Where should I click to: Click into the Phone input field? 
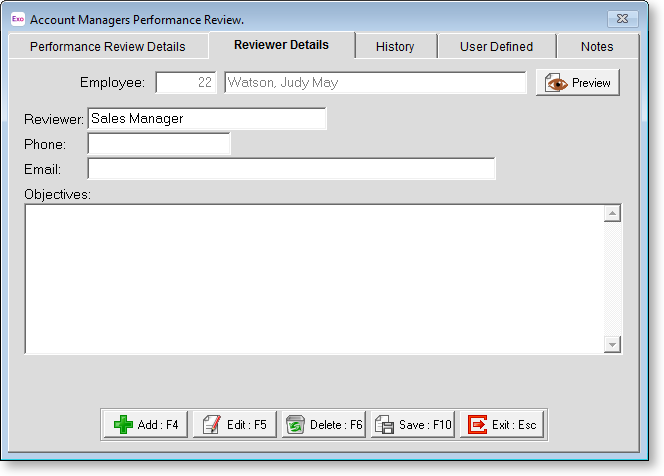tap(159, 144)
